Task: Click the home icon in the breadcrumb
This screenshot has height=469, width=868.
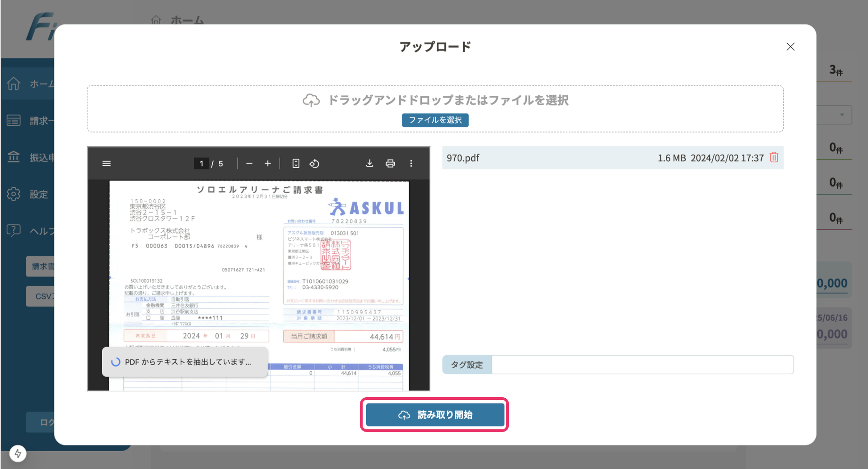Action: point(156,20)
